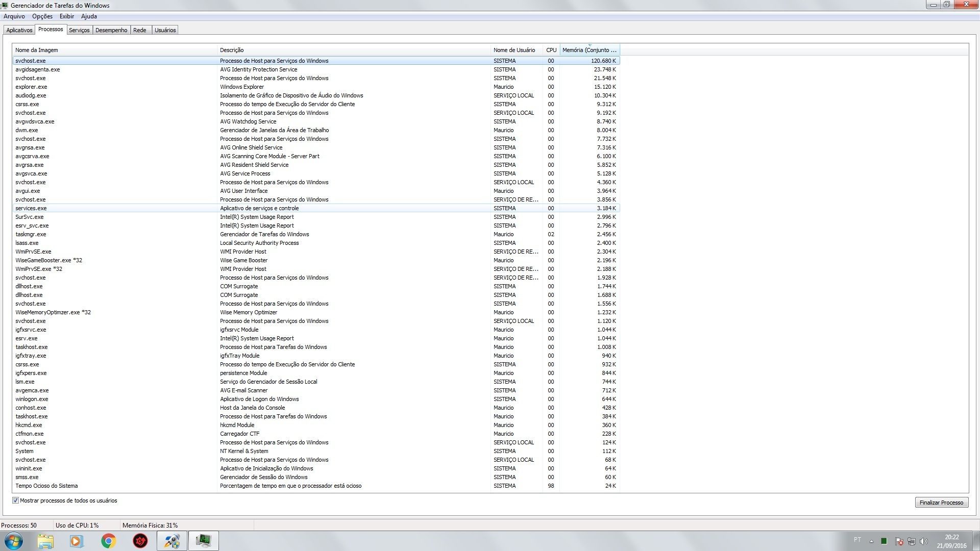The height and width of the screenshot is (551, 980).
Task: Switch to the Aplicativos tab
Action: 19,30
